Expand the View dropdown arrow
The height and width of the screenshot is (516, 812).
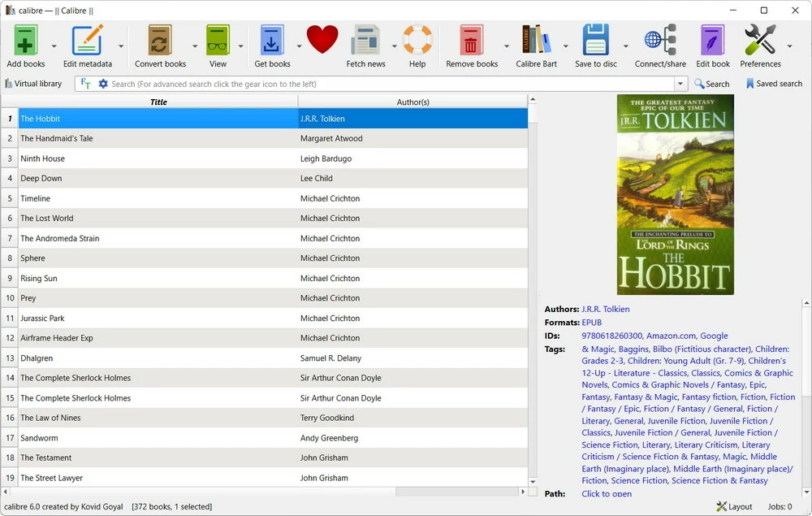coord(240,46)
